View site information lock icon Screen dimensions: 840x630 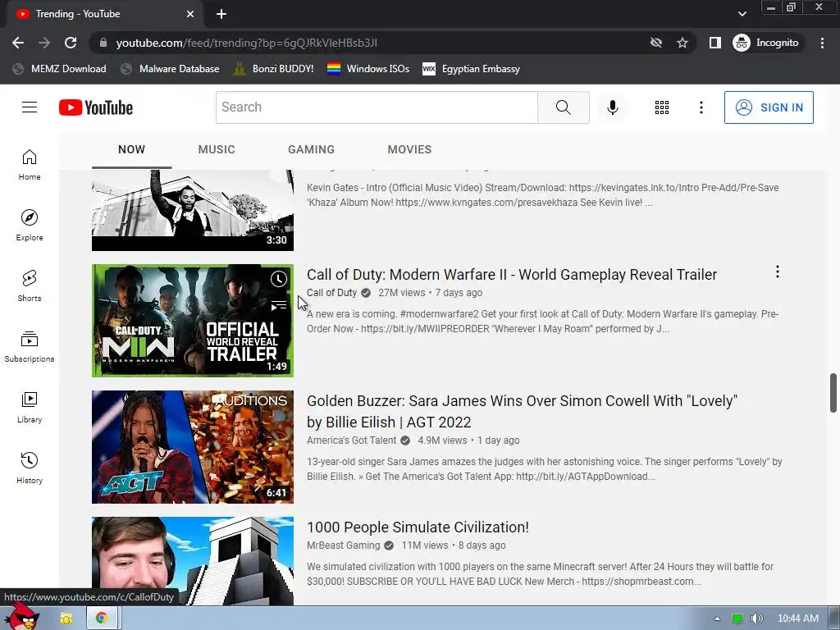coord(103,43)
